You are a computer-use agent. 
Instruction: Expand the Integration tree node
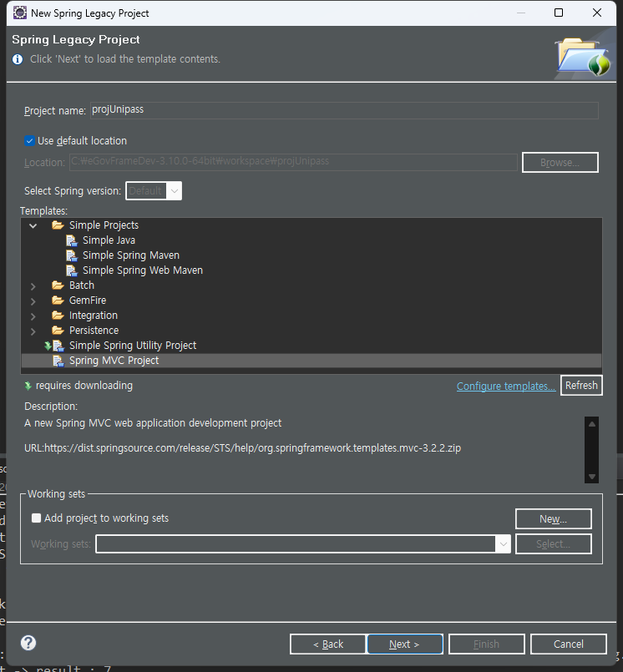pos(33,316)
